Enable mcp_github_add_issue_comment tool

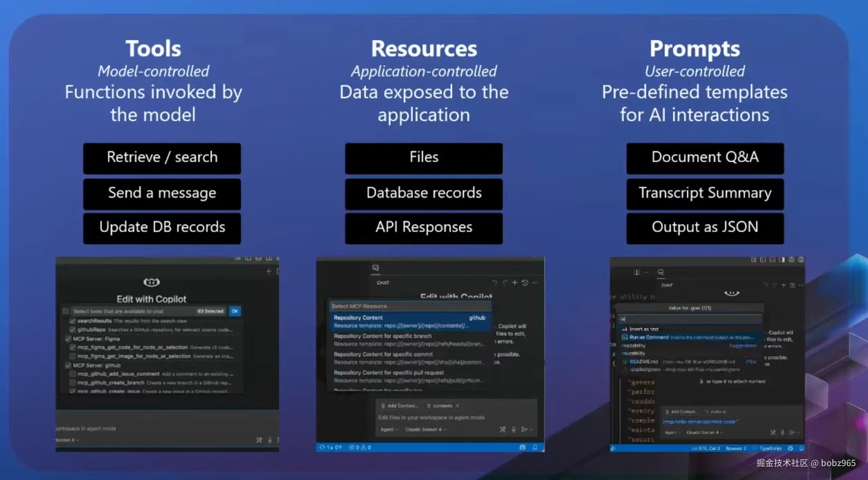point(72,374)
